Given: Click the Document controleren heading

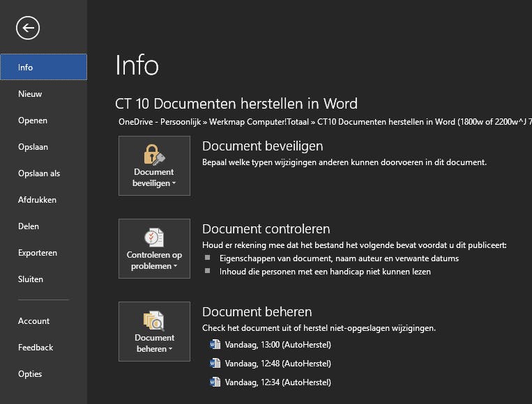Looking at the screenshot, I should tap(266, 229).
